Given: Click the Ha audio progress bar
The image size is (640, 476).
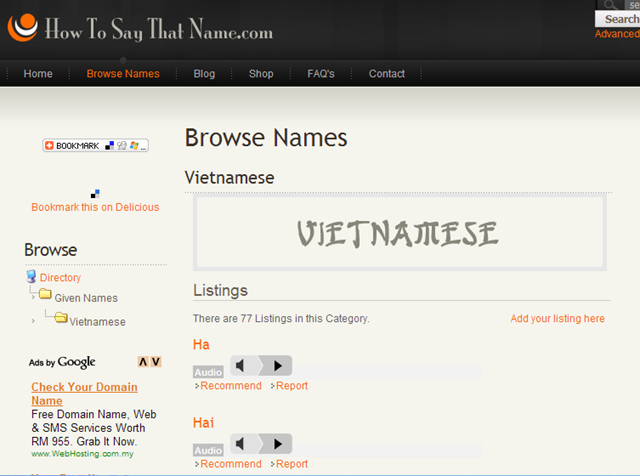Looking at the screenshot, I should [x=387, y=372].
